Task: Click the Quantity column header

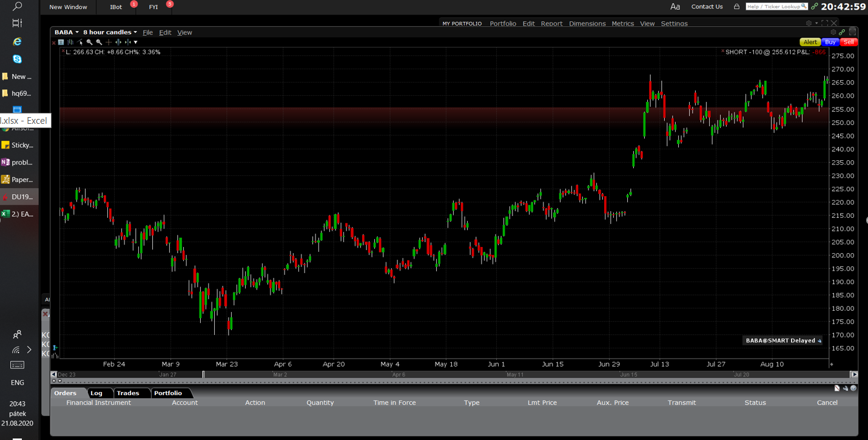Action: tap(320, 402)
